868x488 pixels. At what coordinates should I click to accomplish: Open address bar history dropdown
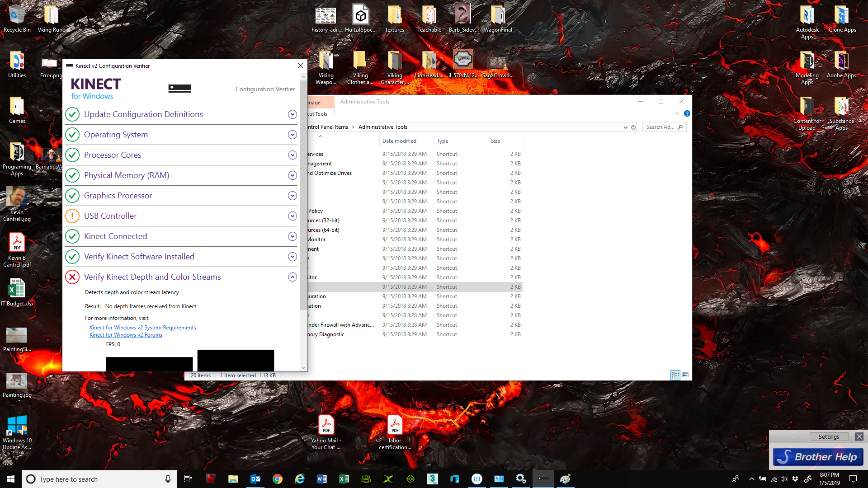(625, 127)
